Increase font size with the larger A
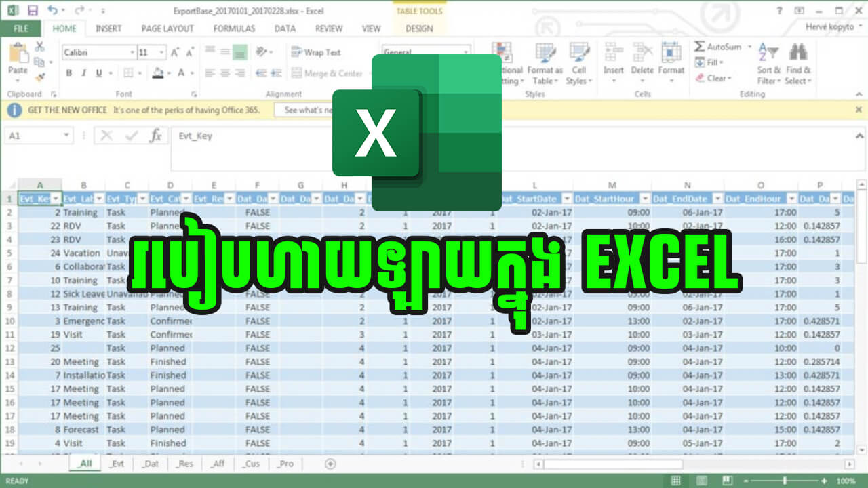The height and width of the screenshot is (488, 868). click(175, 52)
